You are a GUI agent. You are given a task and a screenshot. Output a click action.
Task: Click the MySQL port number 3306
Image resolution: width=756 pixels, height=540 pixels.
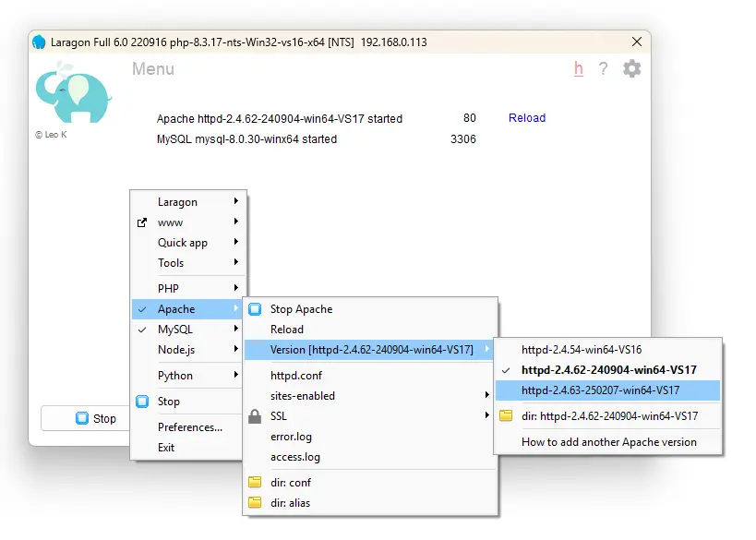(462, 139)
